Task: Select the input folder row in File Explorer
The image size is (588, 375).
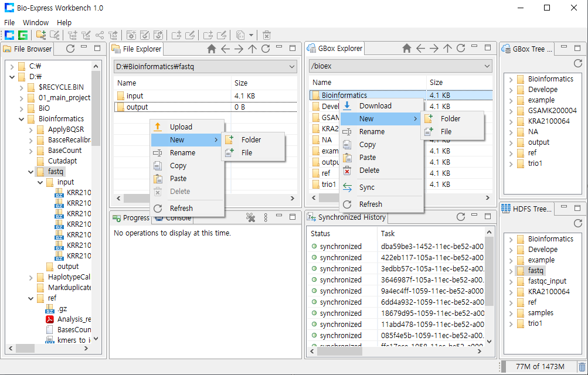Action: (x=206, y=96)
